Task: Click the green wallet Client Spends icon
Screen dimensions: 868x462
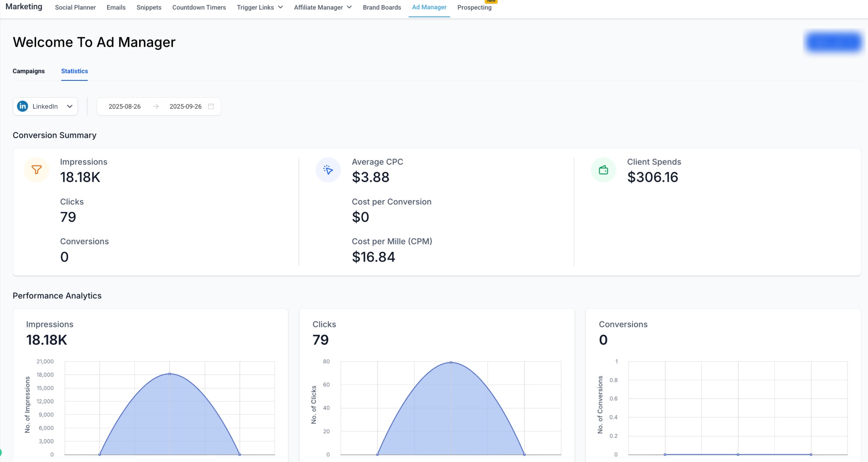Action: [x=604, y=170]
